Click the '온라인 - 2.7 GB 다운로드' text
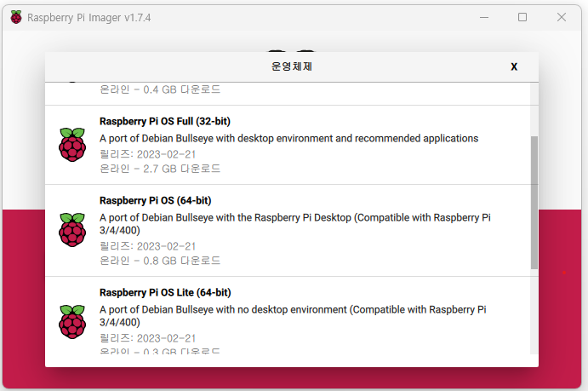This screenshot has height=391, width=588. [160, 169]
